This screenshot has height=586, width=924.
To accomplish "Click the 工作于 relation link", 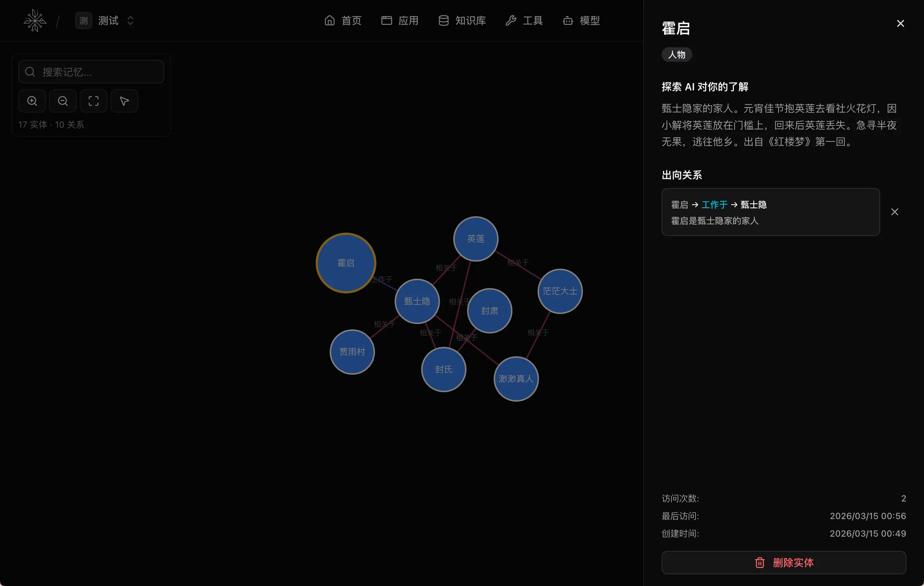I will coord(714,205).
